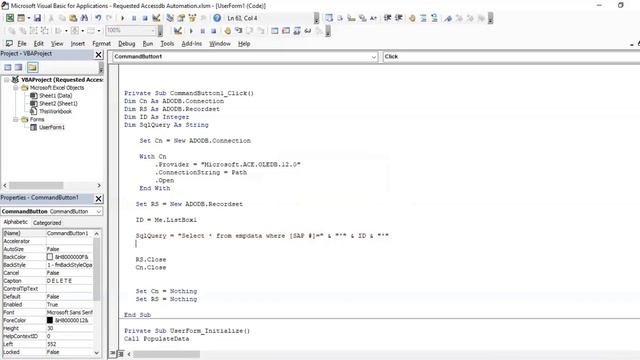Open the Properties object selector dropdown

click(98, 211)
